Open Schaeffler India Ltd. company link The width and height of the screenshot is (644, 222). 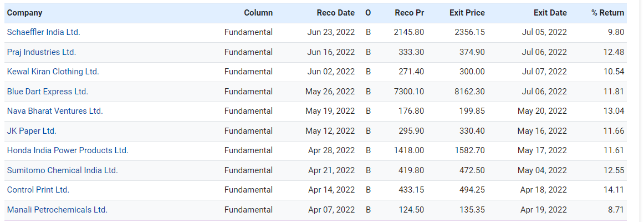coord(43,32)
